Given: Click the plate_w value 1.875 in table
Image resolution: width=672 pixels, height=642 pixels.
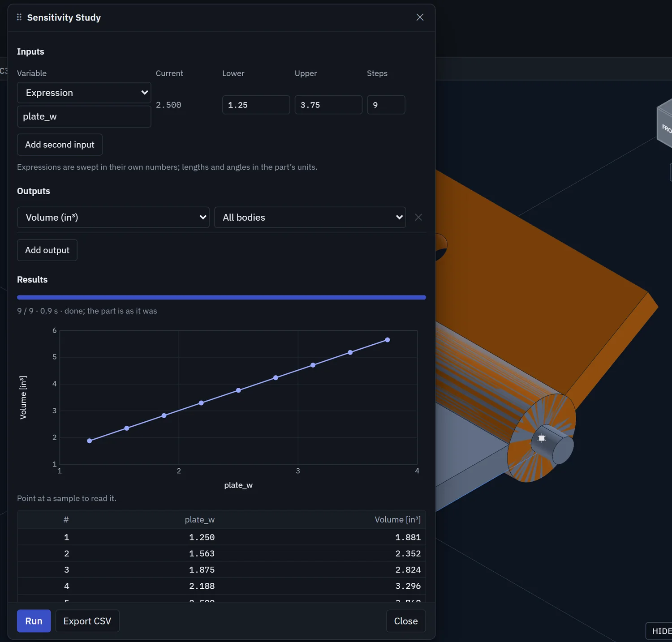Looking at the screenshot, I should coord(202,570).
